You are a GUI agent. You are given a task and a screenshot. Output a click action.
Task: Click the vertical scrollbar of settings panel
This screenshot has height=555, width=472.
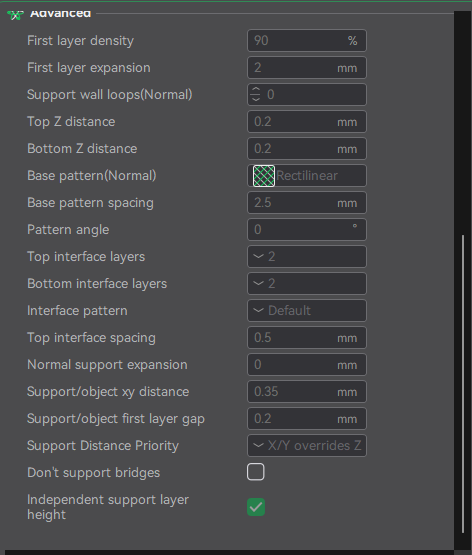click(x=463, y=384)
